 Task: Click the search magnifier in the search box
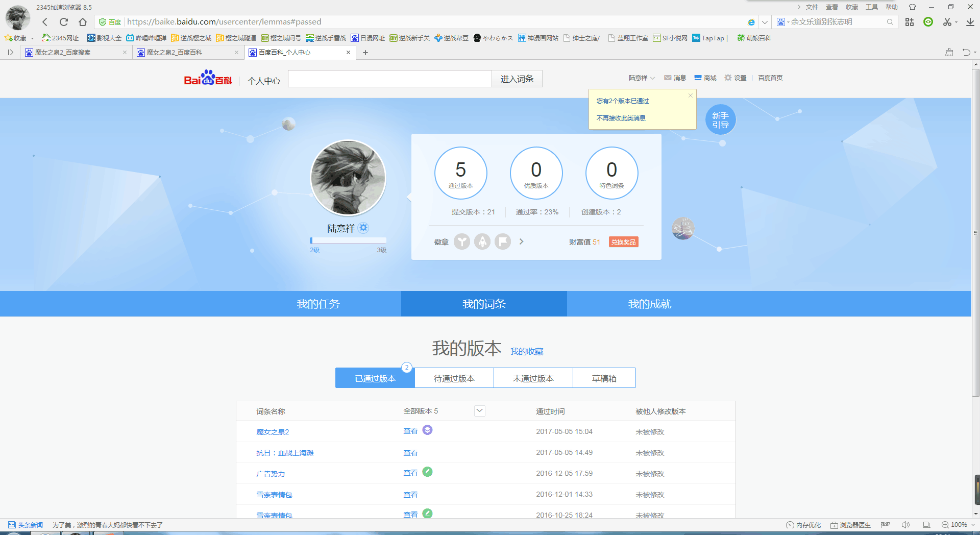(x=890, y=22)
